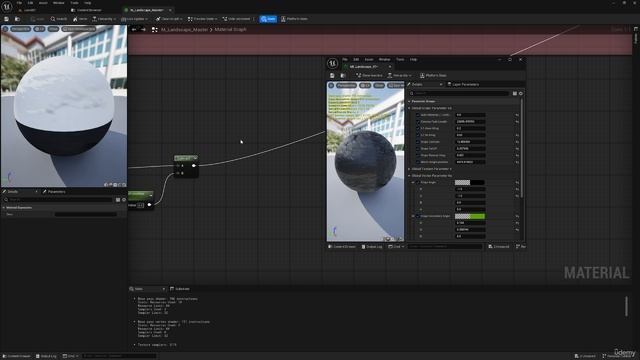The width and height of the screenshot is (640, 360).
Task: Click the Material Graph breadcrumb
Action: point(230,29)
